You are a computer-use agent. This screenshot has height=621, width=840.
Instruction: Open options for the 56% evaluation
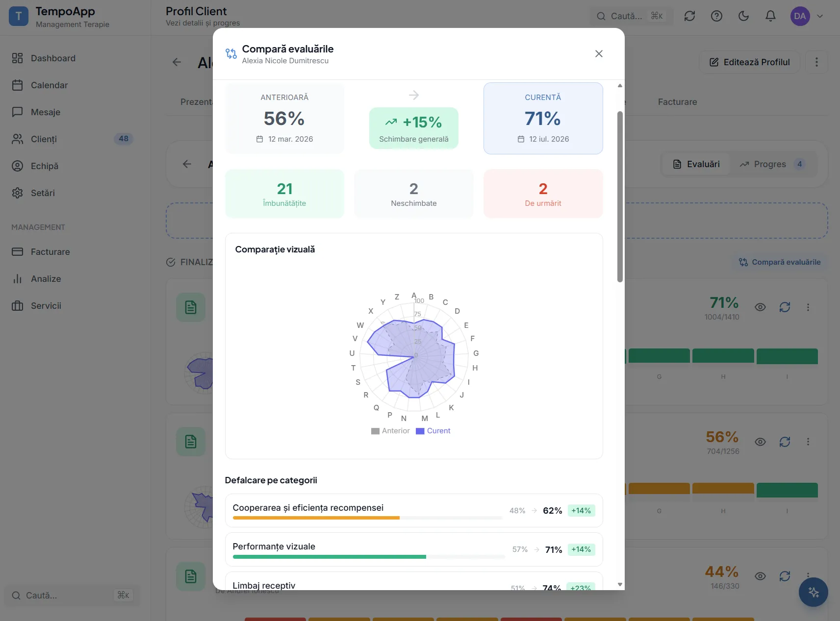click(808, 442)
